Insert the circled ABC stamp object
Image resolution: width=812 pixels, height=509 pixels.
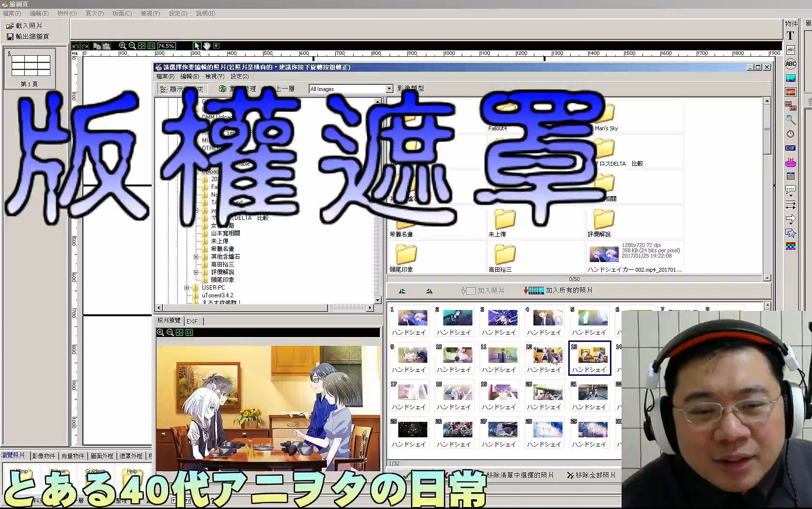tap(791, 63)
